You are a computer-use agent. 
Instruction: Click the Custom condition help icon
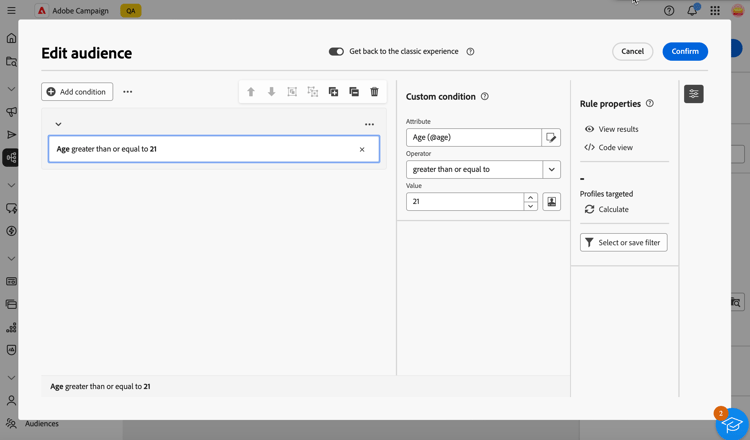point(485,97)
